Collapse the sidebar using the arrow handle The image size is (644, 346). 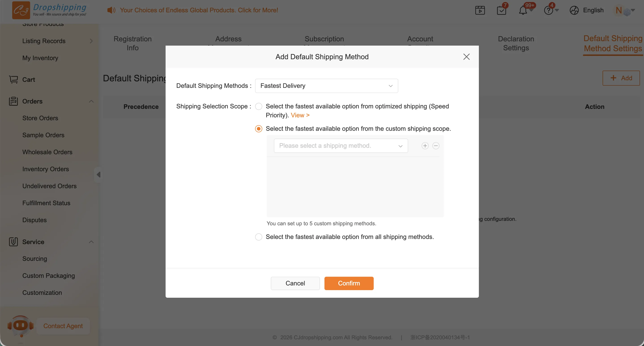[98, 175]
